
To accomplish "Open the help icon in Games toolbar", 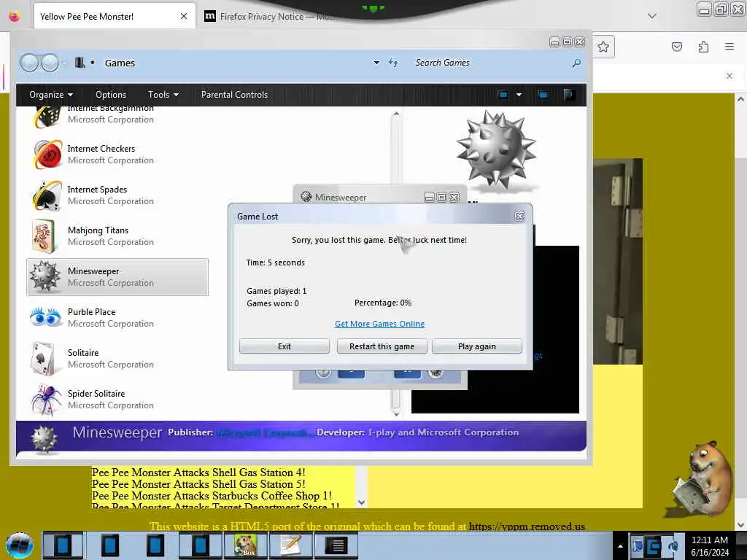I will (x=568, y=95).
